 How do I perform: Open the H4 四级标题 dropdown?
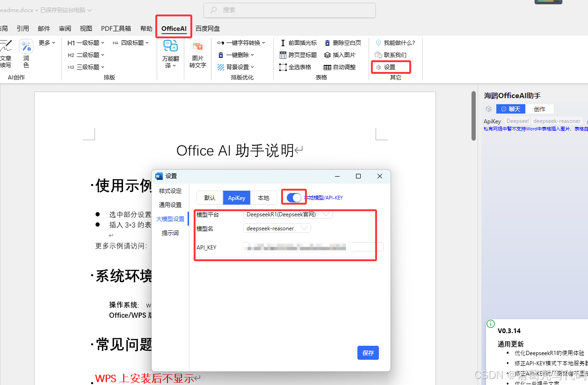tap(131, 43)
